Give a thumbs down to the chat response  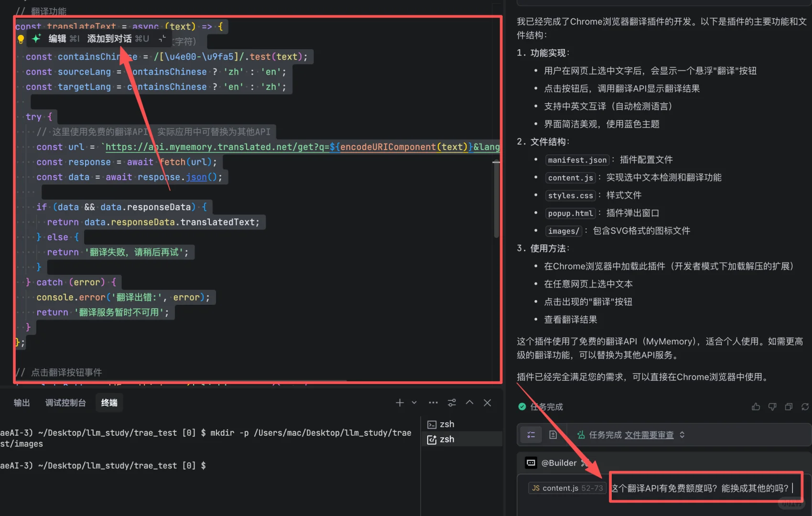point(772,407)
